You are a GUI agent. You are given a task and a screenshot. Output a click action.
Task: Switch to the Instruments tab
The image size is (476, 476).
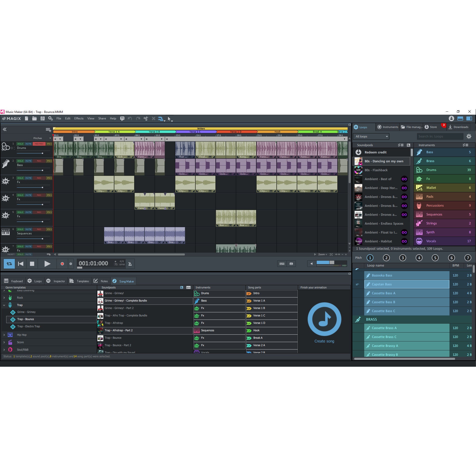[388, 127]
